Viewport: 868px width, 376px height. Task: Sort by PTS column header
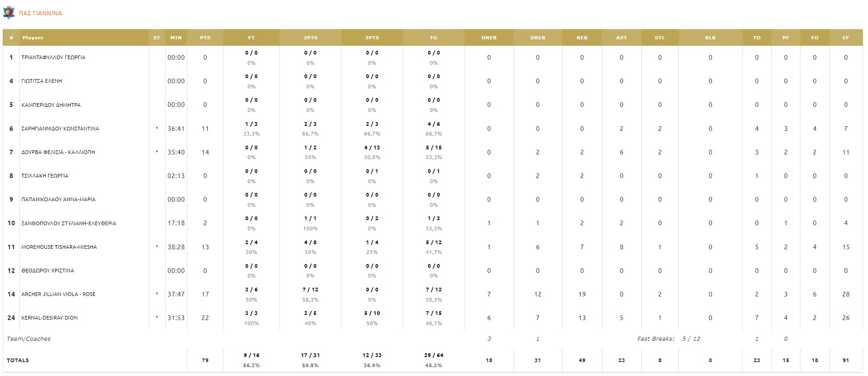[x=205, y=38]
